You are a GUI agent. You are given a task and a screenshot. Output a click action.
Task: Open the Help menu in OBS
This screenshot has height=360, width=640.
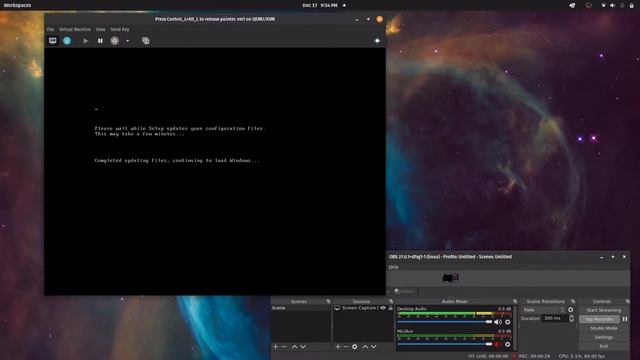click(x=393, y=267)
